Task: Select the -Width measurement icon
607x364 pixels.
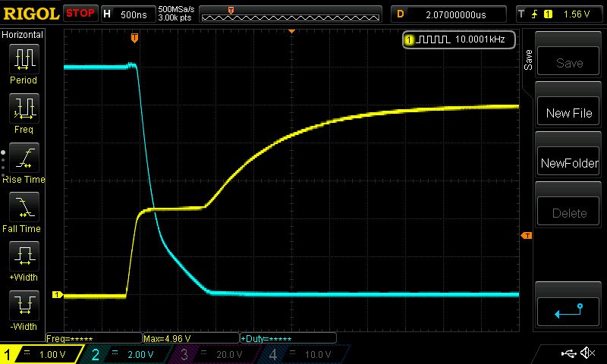Action: 24,305
